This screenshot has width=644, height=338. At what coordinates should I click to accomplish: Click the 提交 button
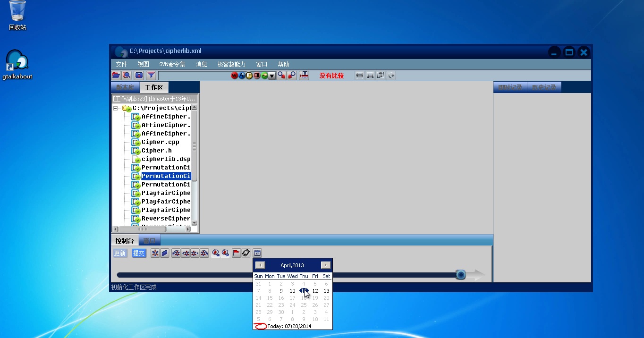coord(139,253)
